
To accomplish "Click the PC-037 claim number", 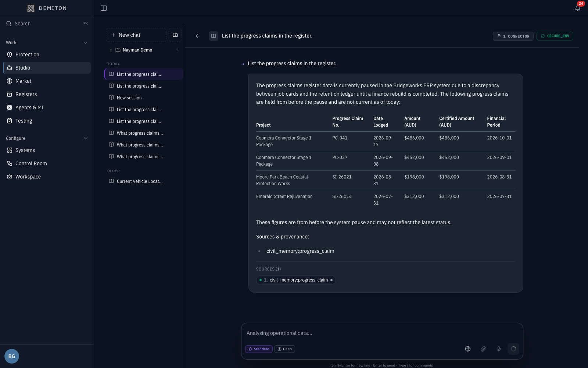I will pyautogui.click(x=340, y=158).
